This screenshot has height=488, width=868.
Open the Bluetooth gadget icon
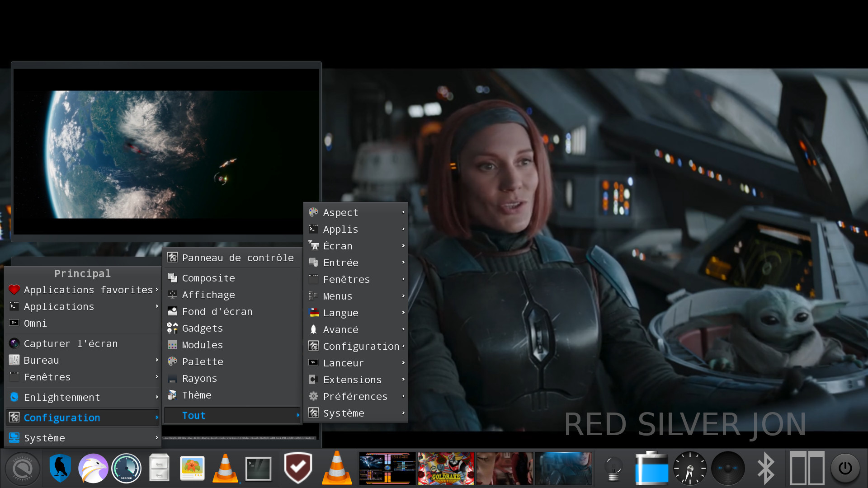[766, 469]
